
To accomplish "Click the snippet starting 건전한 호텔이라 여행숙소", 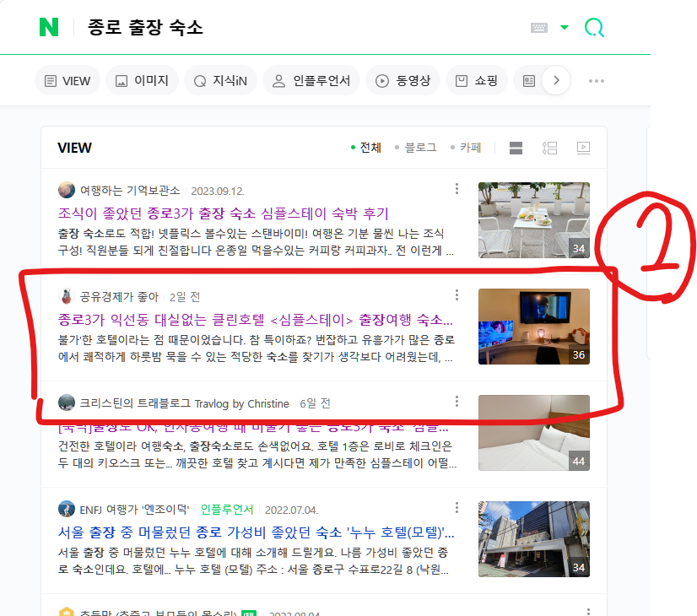I will [x=257, y=455].
